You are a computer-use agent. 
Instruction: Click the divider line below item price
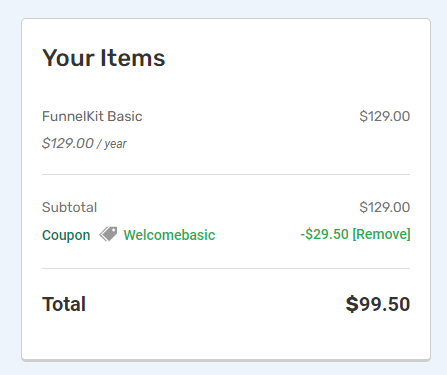[226, 174]
